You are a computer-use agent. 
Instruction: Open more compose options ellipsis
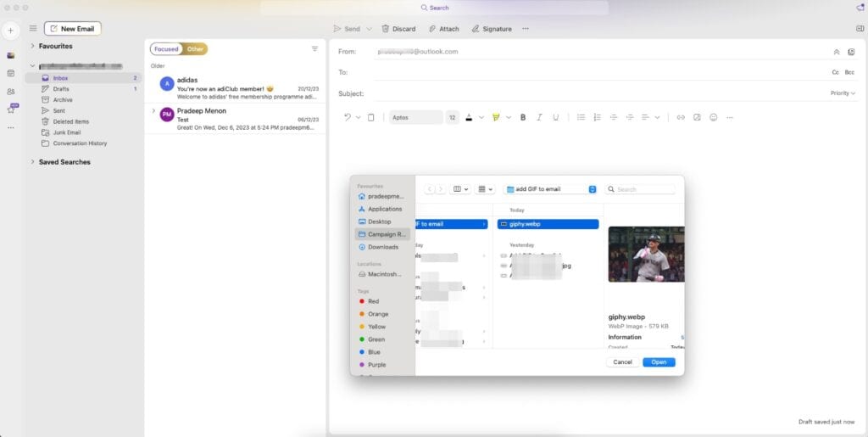click(526, 29)
